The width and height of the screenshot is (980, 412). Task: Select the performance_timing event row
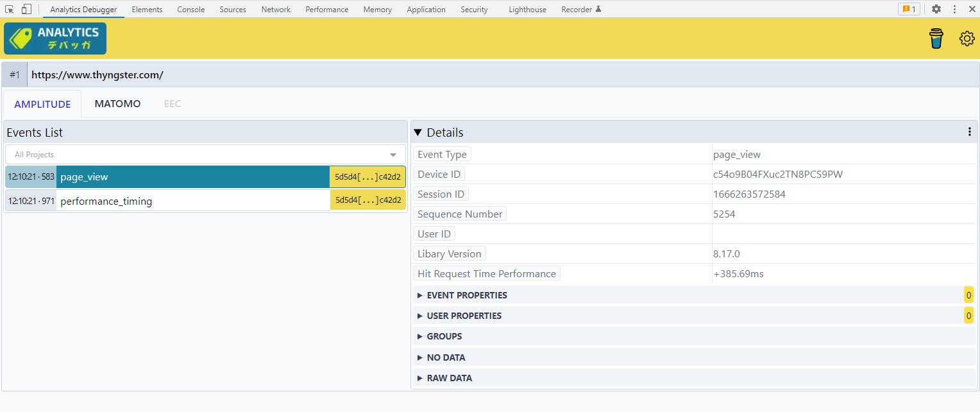tap(192, 202)
